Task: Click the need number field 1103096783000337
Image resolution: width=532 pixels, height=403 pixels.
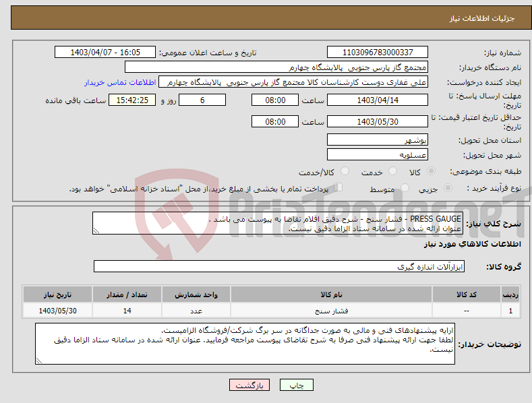Action: (378, 53)
